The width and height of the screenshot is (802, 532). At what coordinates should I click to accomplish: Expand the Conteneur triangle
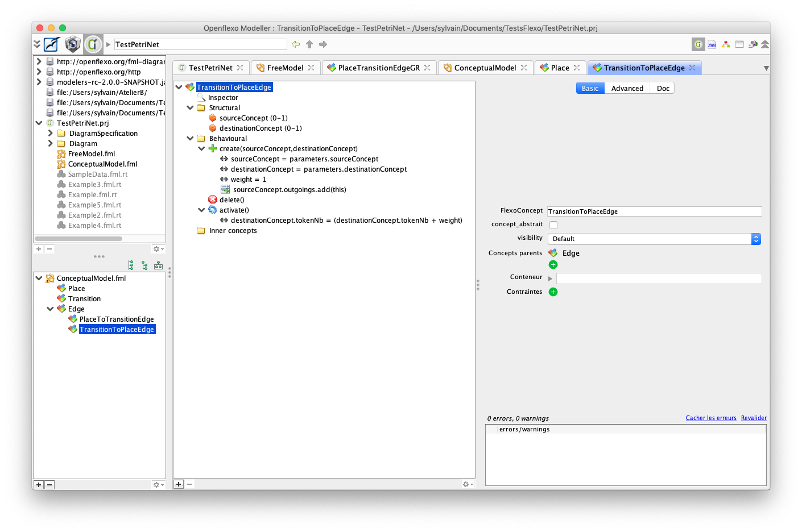coord(551,279)
